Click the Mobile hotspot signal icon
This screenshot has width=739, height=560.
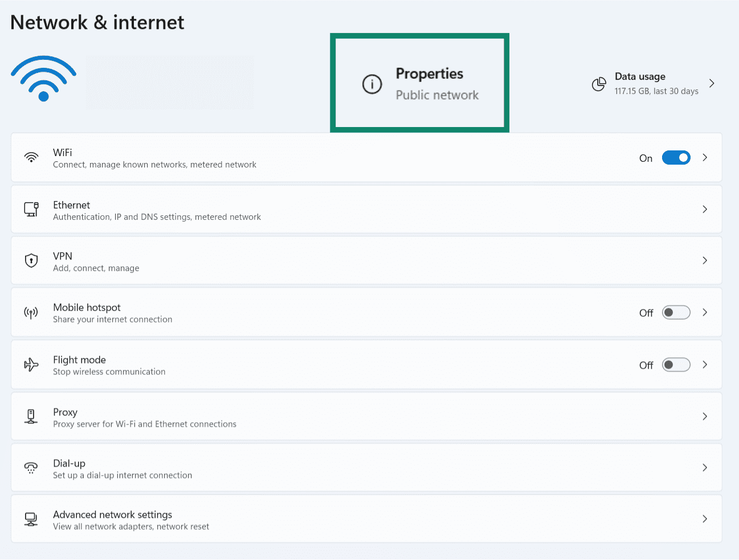click(31, 312)
